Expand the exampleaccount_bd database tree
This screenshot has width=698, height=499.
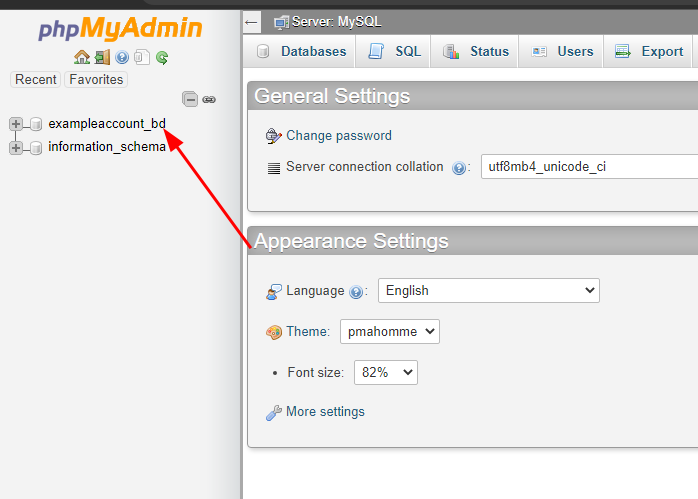click(16, 124)
